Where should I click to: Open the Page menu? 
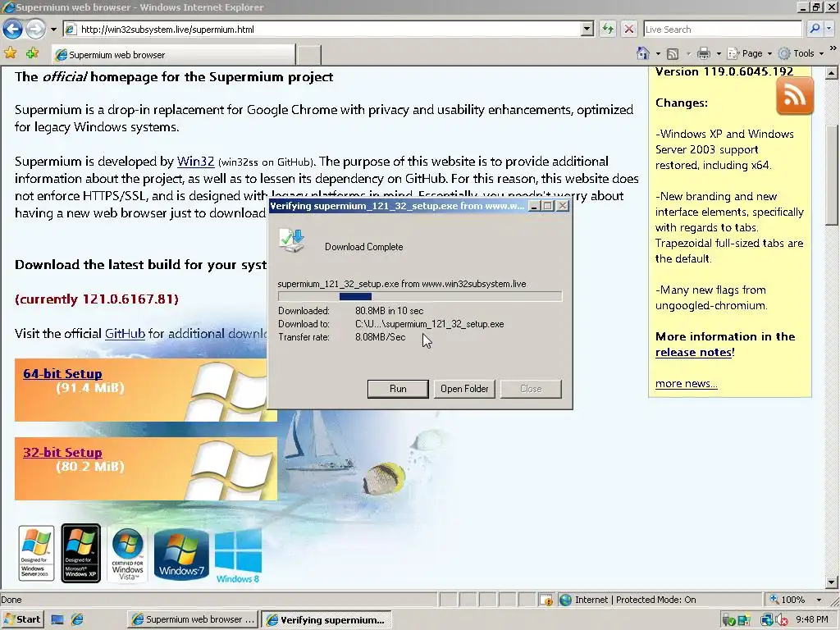click(x=749, y=53)
